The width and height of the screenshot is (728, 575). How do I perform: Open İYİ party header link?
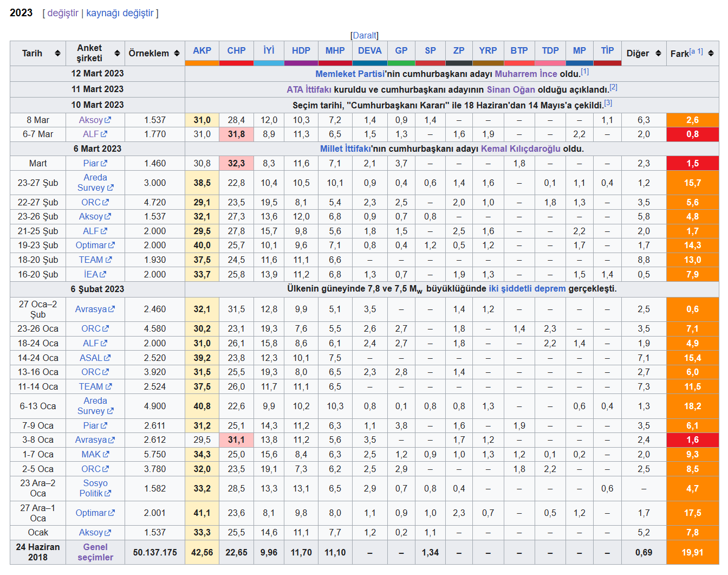point(269,50)
